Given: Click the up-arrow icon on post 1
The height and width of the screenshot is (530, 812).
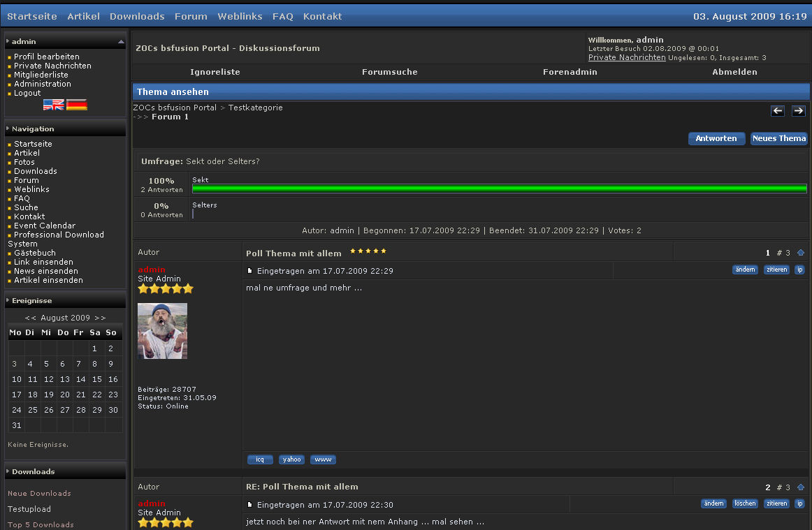Looking at the screenshot, I should pos(801,253).
